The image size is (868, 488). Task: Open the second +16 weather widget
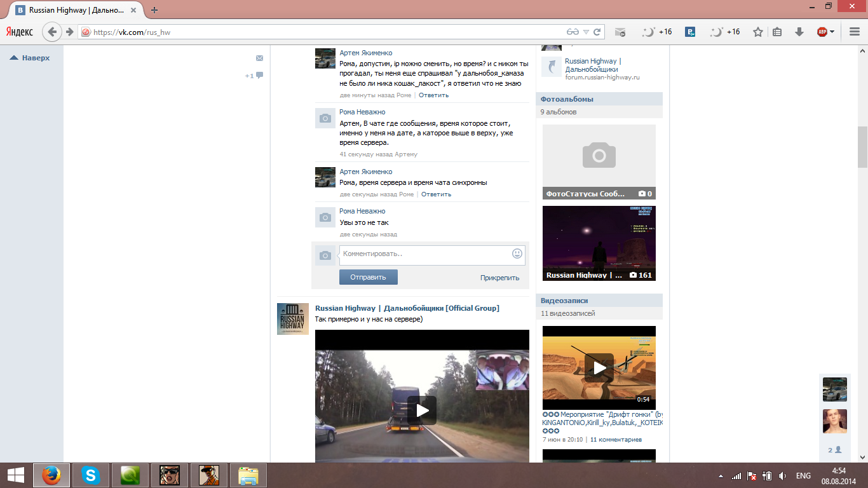tap(725, 32)
